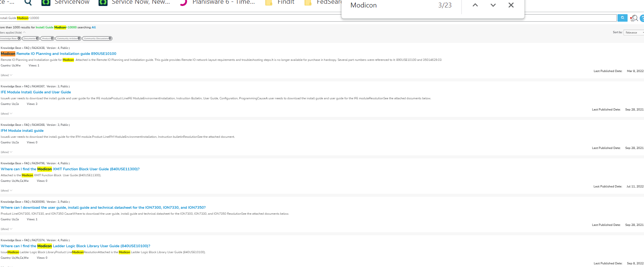
Task: Select the FA294796 knowledge base breadcrumb
Action: 35,163
